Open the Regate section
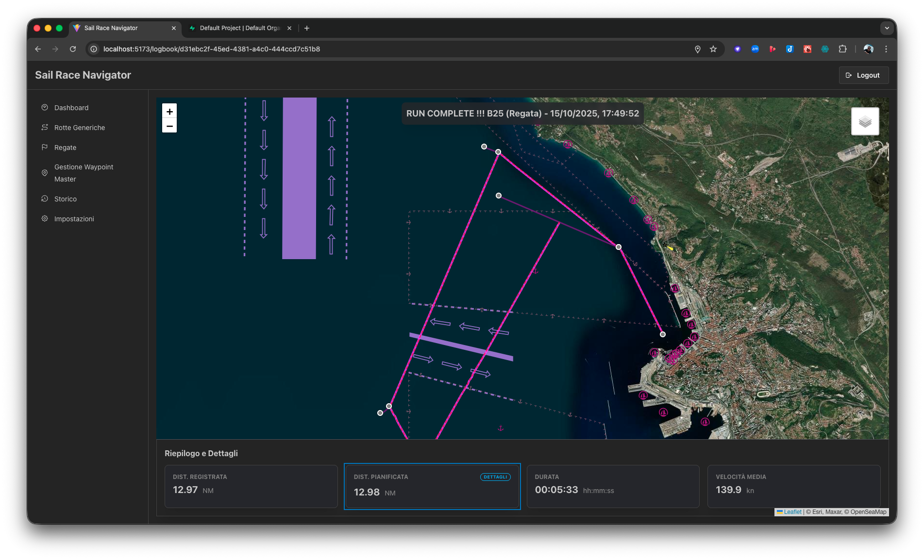This screenshot has width=924, height=560. 65,148
